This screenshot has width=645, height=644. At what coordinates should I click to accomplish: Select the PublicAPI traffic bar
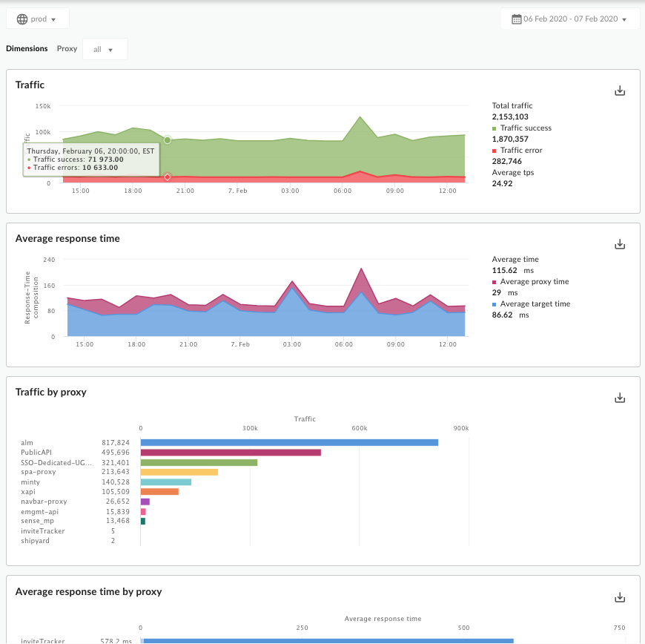tap(231, 453)
